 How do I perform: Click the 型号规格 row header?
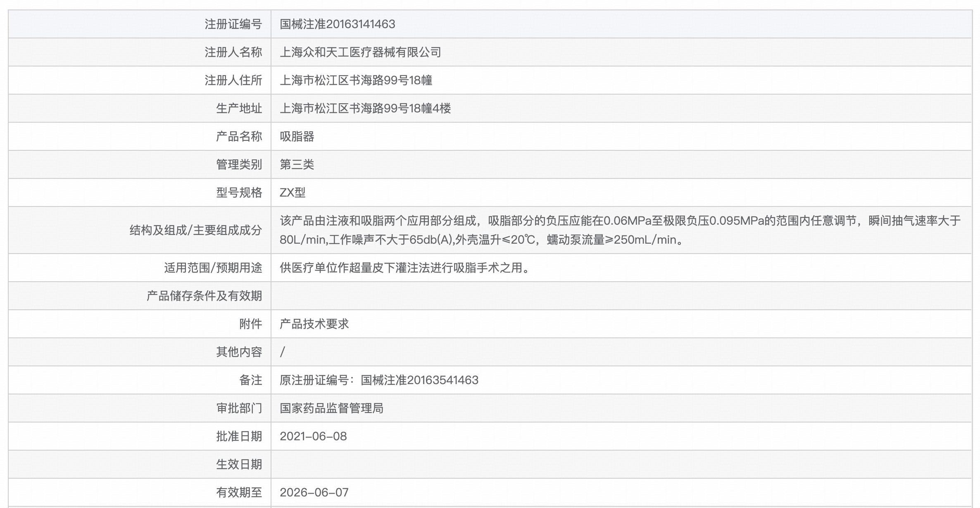pos(239,192)
